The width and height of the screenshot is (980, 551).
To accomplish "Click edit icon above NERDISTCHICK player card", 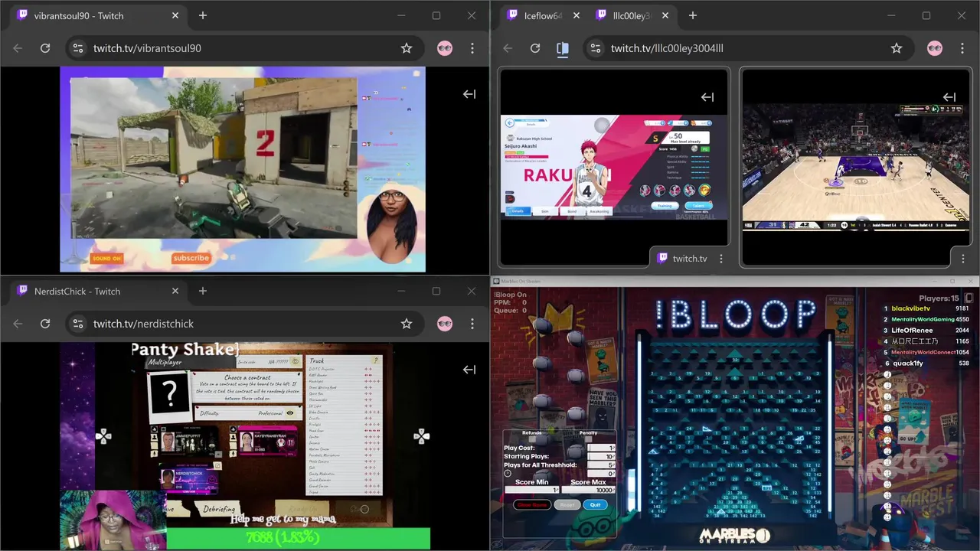I will click(x=217, y=465).
